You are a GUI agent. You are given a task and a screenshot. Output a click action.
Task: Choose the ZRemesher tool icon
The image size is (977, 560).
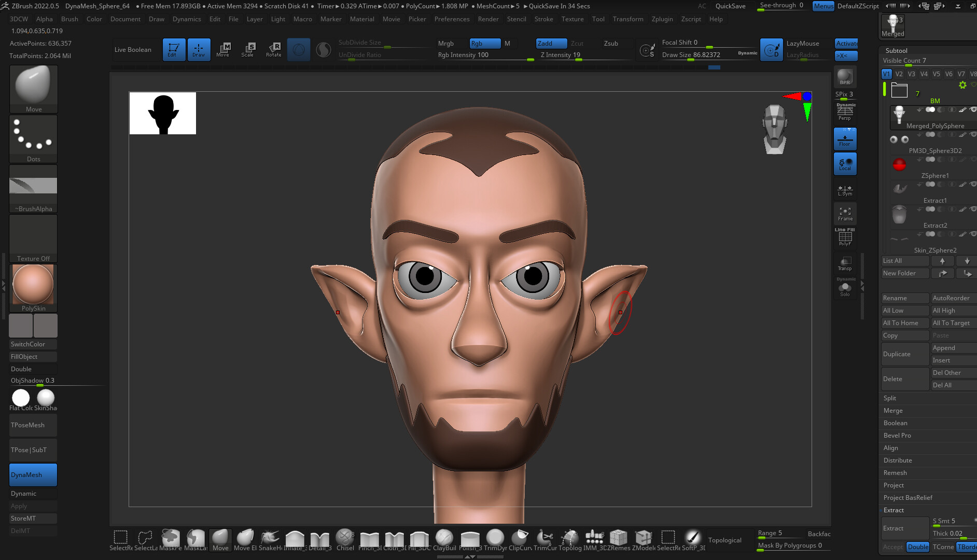619,538
